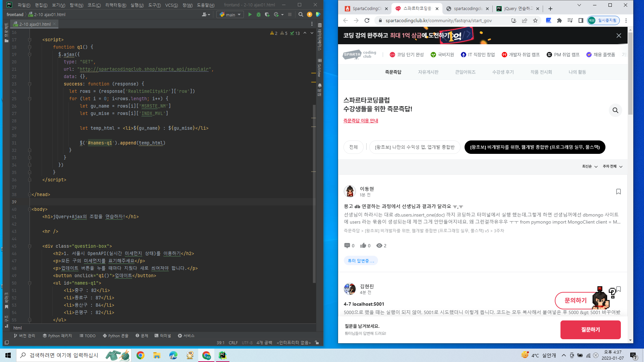Run the main configuration in PyCharm
644x362 pixels.
click(x=250, y=14)
